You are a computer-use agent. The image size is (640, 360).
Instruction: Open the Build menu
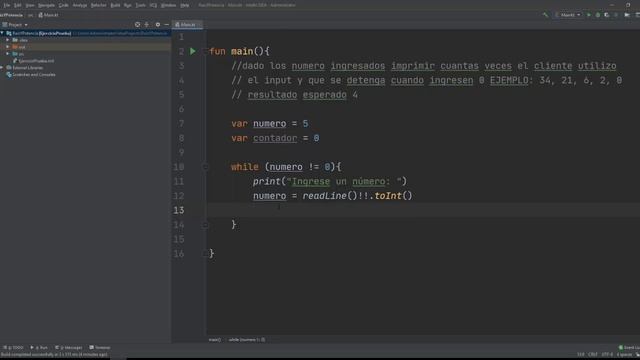pyautogui.click(x=116, y=5)
